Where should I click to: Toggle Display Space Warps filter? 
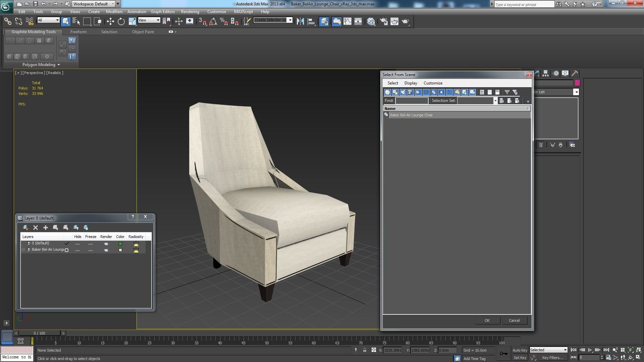426,92
